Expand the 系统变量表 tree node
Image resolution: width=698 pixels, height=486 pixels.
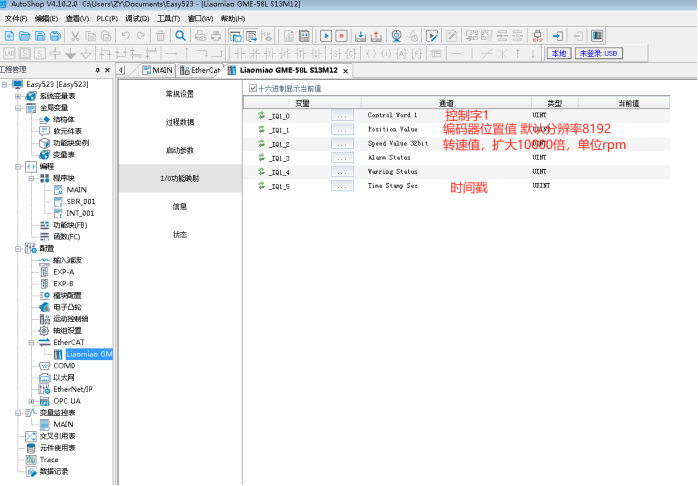coord(18,96)
